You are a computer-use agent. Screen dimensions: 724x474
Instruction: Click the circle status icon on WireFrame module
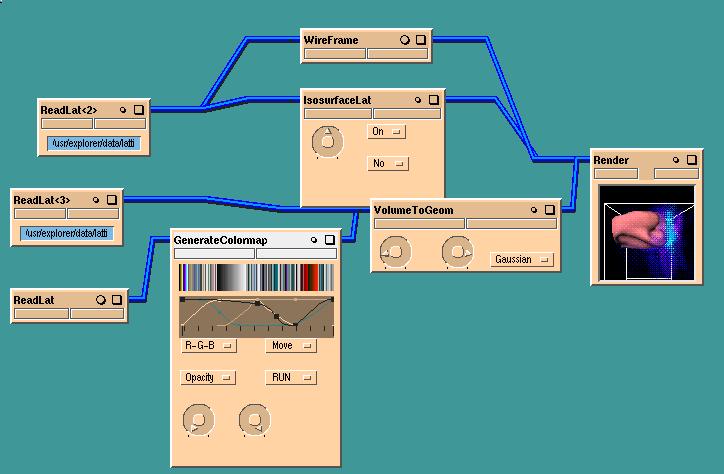coord(405,40)
